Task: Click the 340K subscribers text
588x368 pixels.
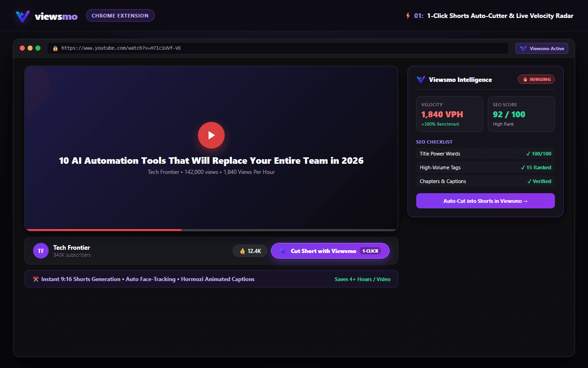Action: 72,255
